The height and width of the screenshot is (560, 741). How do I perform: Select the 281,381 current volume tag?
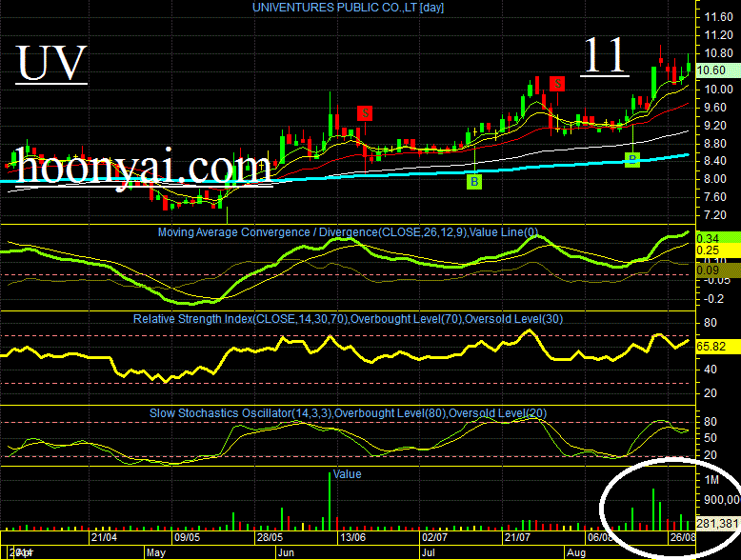(718, 524)
